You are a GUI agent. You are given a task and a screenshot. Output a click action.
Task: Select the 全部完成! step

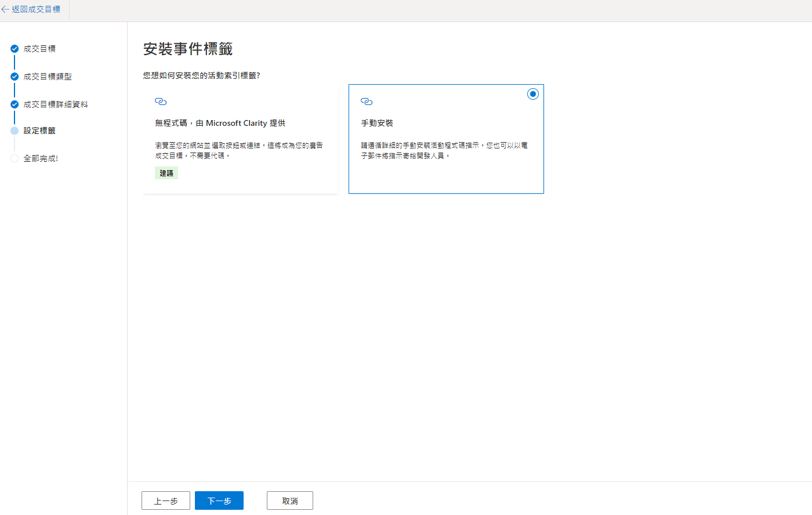coord(41,158)
